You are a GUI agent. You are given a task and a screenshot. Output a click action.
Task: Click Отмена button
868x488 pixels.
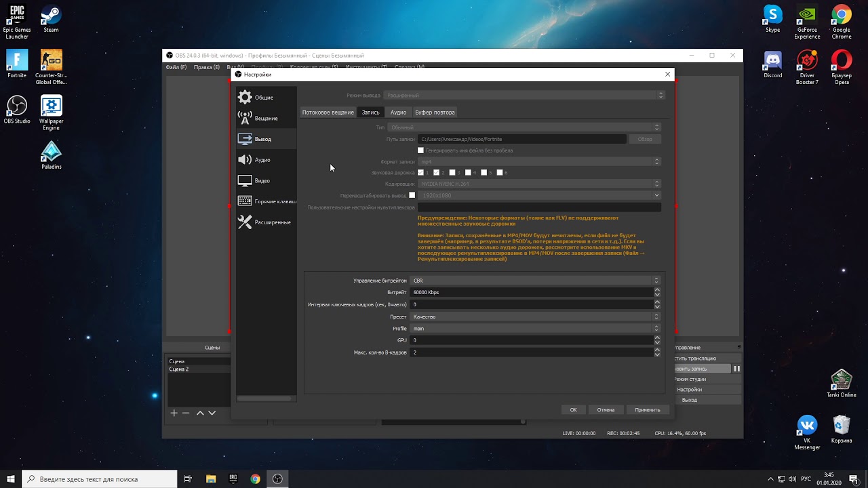pos(606,409)
